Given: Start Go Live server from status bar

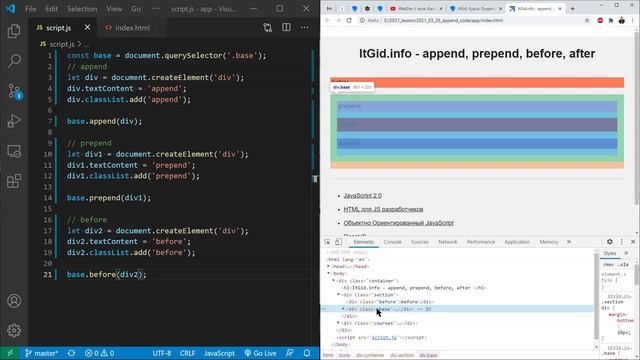Looking at the screenshot, I should tap(260, 353).
